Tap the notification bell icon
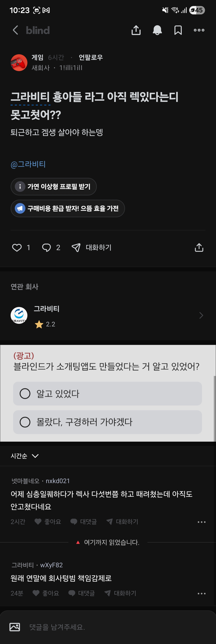216x644 pixels. (x=157, y=30)
